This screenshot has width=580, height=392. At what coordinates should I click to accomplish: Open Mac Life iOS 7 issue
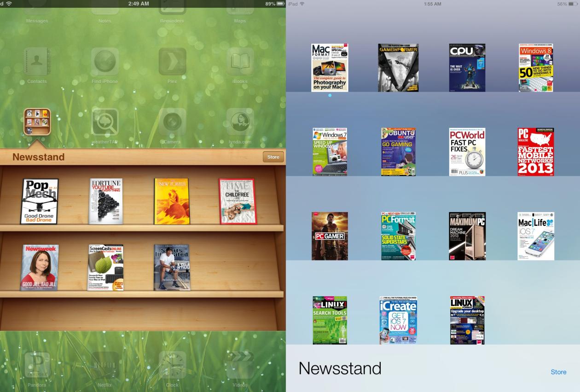pos(536,236)
